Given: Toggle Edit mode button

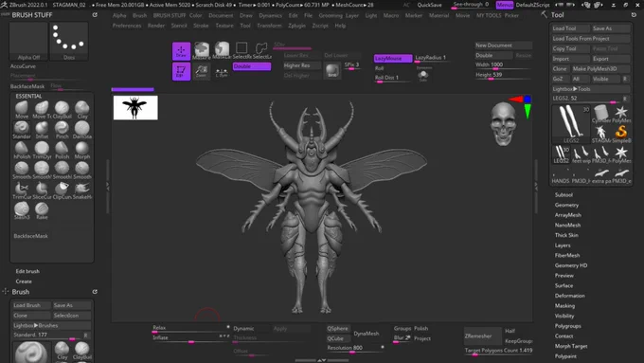Looking at the screenshot, I should (181, 71).
